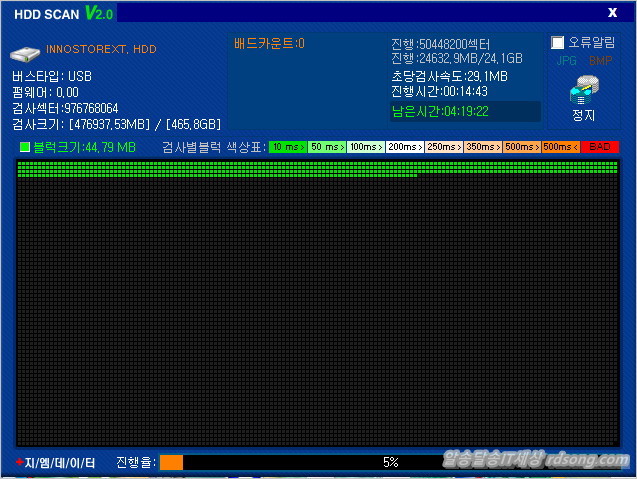Select the 350ms color swatch
The image size is (637, 479).
point(483,147)
